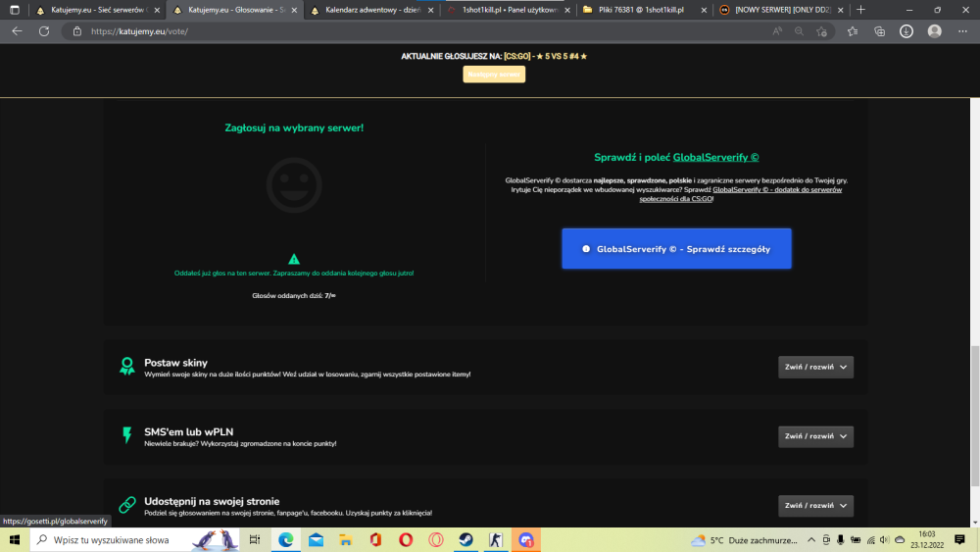Select Katujemy.eu - Głosowanie tab
The width and height of the screenshot is (980, 552).
(235, 10)
